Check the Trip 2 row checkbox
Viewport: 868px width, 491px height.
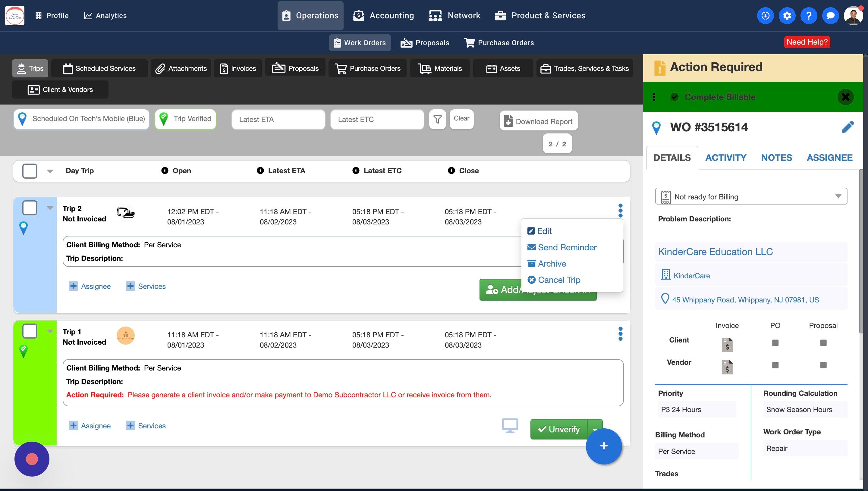coord(30,208)
